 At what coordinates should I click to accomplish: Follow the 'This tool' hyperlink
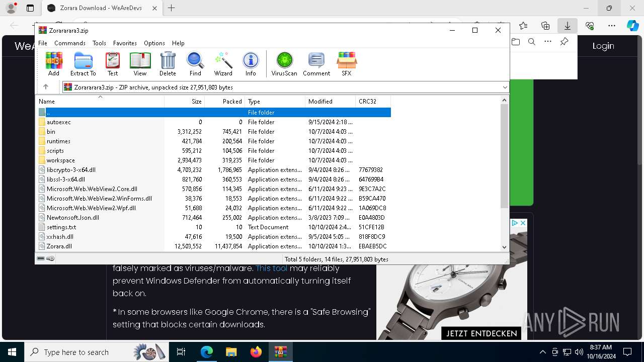(x=272, y=268)
